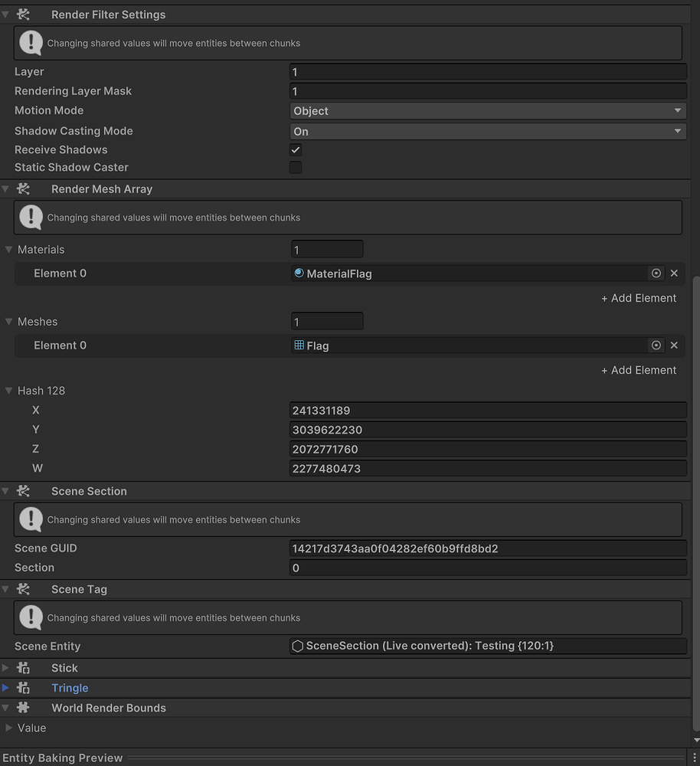Click the Render Filter Settings component icon
Image resolution: width=700 pixels, height=766 pixels.
point(23,14)
